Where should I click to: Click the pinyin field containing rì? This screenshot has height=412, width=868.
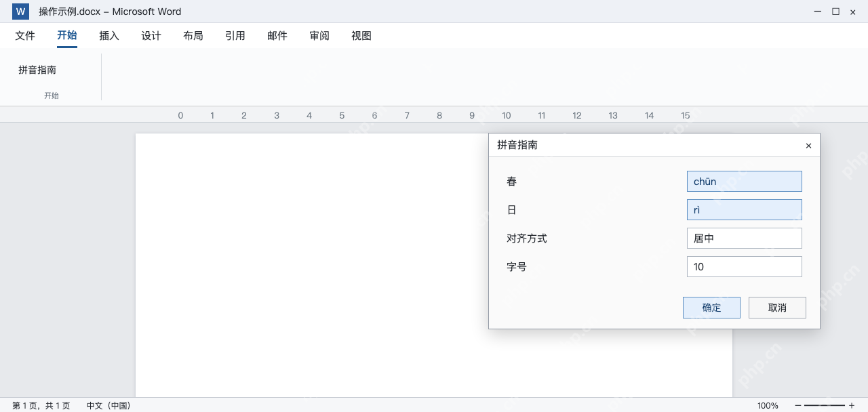tap(745, 210)
